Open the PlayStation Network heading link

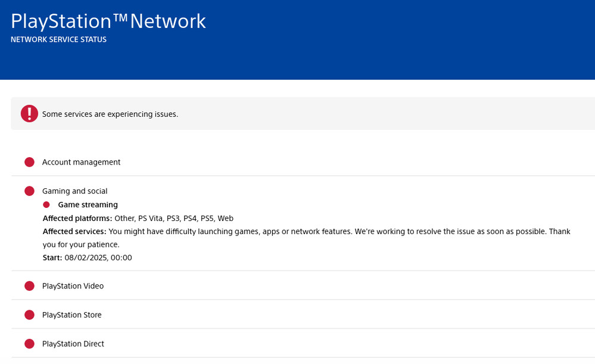click(x=107, y=20)
